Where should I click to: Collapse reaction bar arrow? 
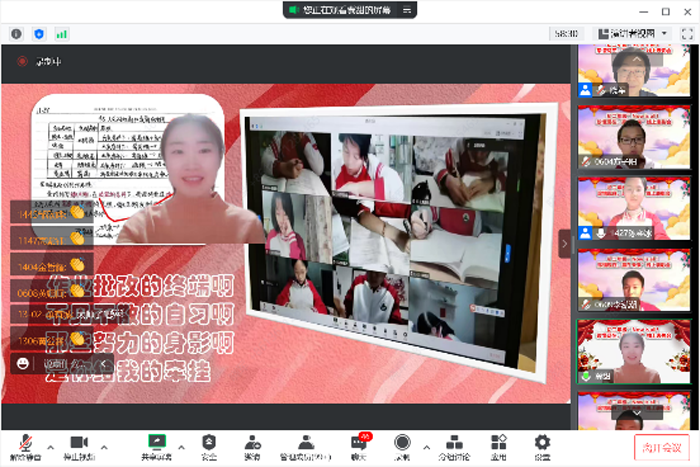point(103,364)
